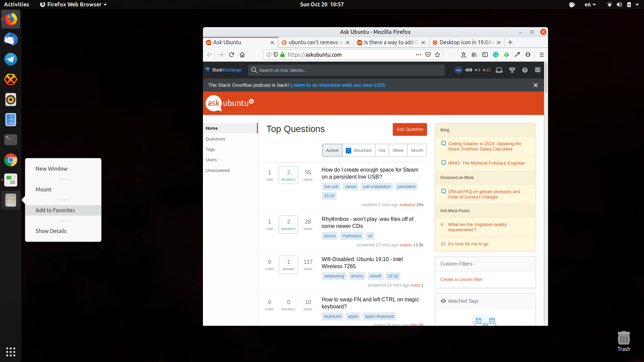Expand the en keyboard layout dropdown

[590, 5]
